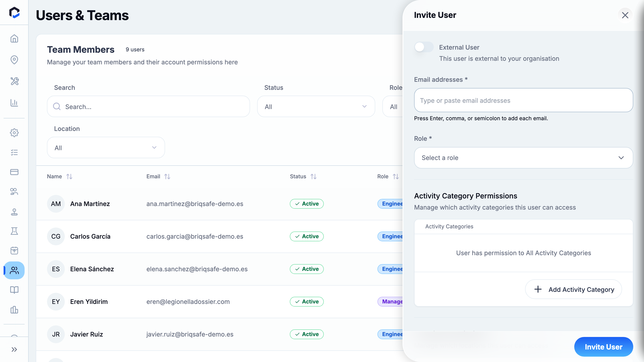The image size is (644, 362).
Task: Open the settings gear sidebar icon
Action: (14, 133)
